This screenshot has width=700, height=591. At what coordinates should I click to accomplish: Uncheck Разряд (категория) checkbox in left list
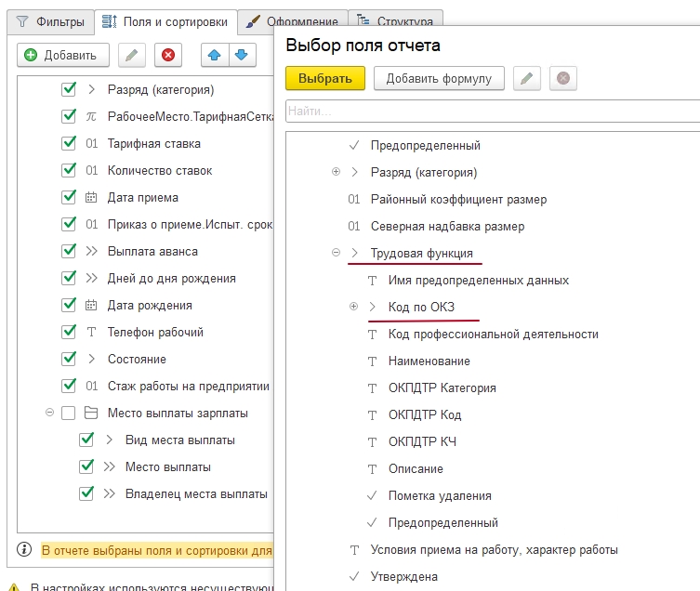(68, 89)
